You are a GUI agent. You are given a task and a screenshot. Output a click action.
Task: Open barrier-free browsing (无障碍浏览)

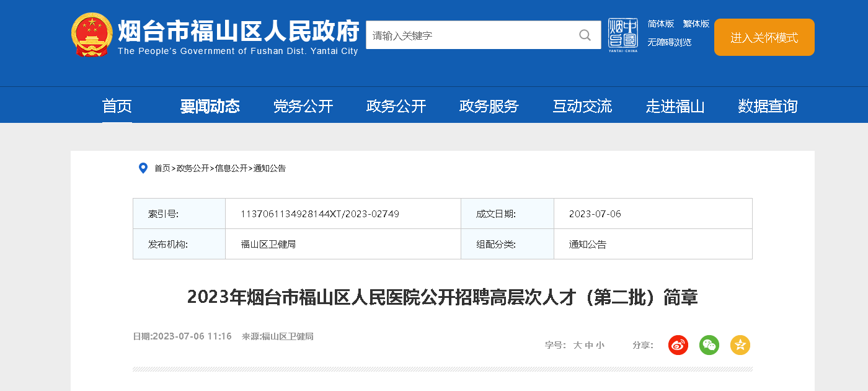[670, 42]
